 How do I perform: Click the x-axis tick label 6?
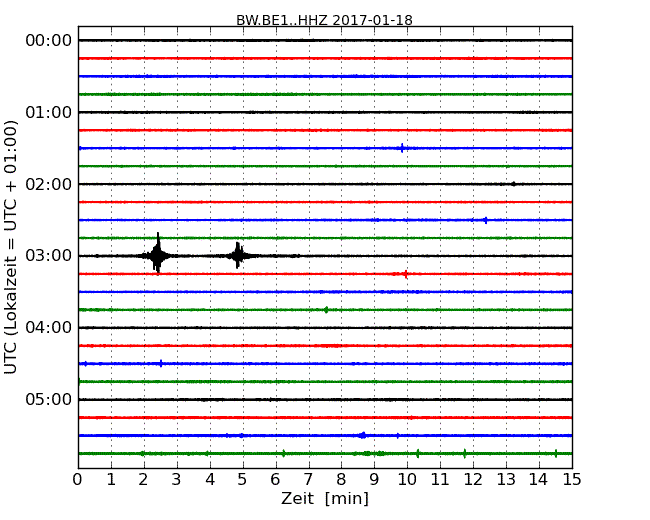275,480
